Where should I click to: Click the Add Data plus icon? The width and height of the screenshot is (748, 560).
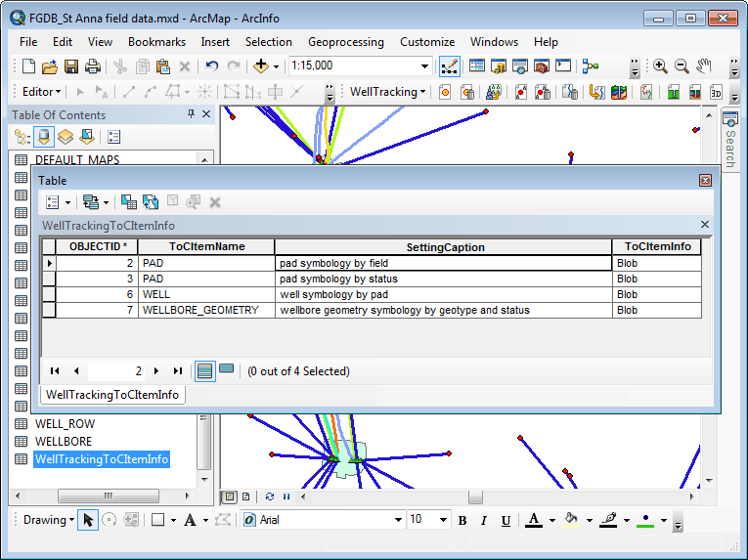pyautogui.click(x=260, y=66)
